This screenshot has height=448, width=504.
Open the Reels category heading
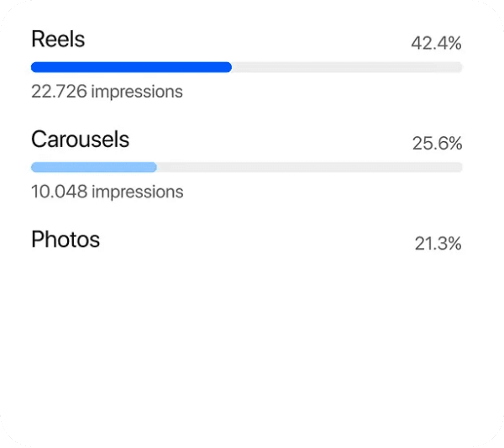[x=58, y=40]
